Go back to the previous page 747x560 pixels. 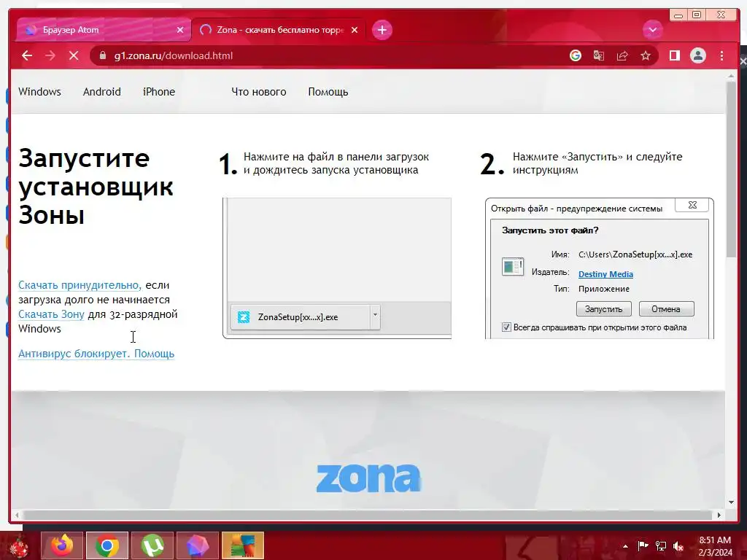point(27,55)
